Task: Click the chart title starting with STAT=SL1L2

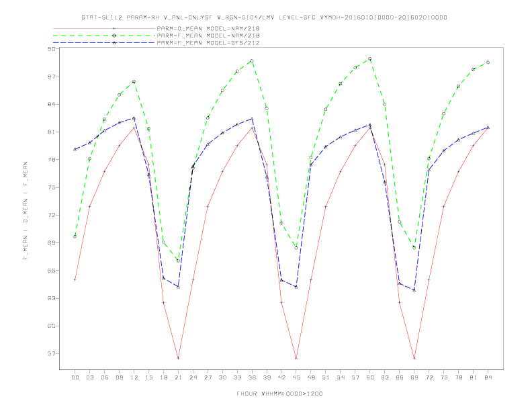Action: (x=264, y=17)
